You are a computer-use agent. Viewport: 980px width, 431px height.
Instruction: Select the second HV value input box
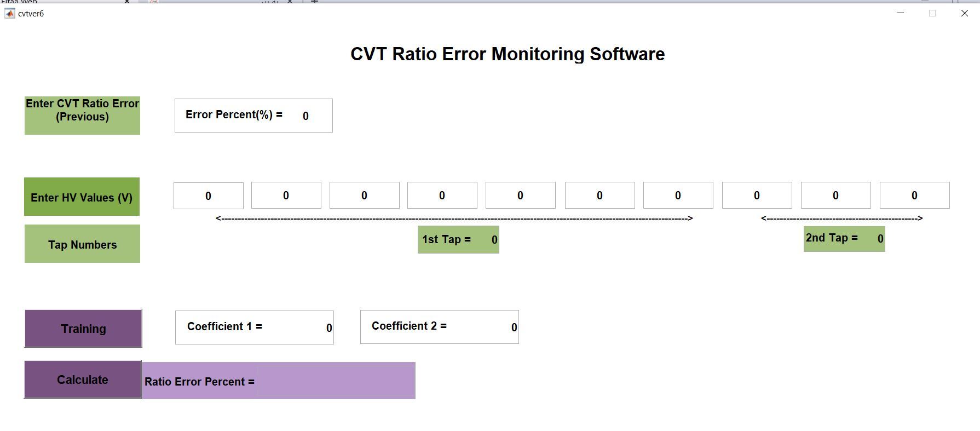[286, 196]
